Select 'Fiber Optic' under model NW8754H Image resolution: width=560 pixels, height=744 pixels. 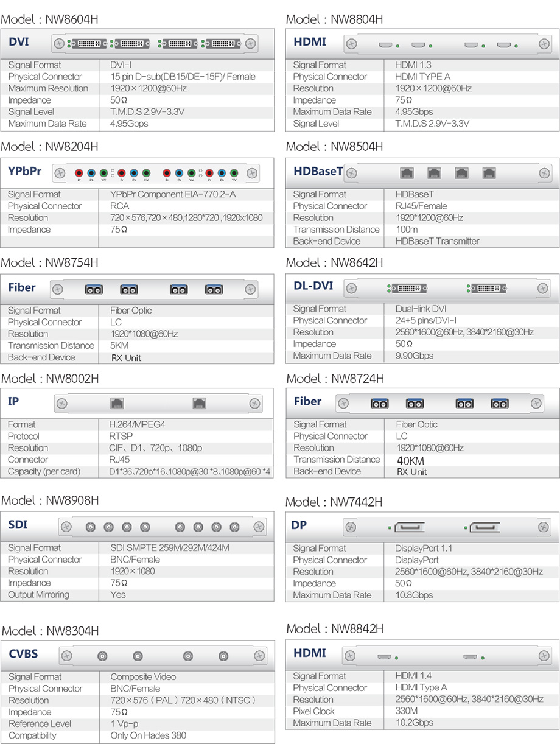(131, 311)
